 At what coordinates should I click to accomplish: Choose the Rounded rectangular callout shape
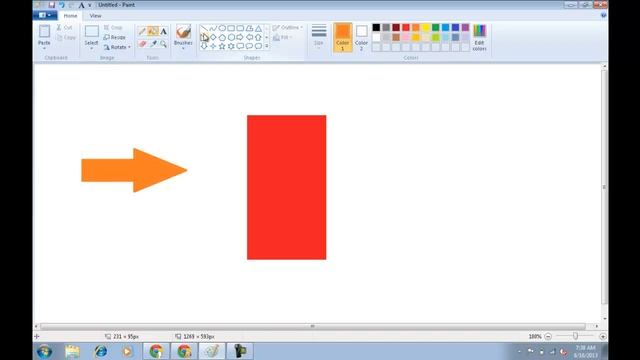pos(240,46)
